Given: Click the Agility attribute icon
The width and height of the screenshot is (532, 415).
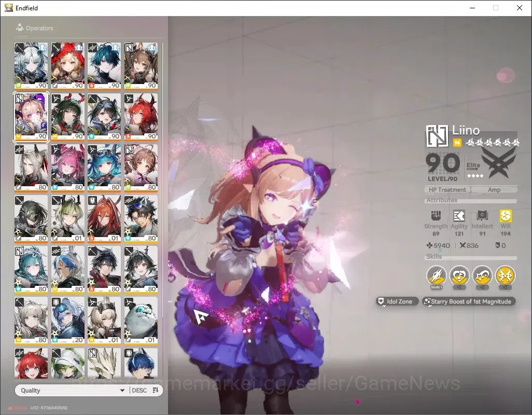Looking at the screenshot, I should point(459,216).
